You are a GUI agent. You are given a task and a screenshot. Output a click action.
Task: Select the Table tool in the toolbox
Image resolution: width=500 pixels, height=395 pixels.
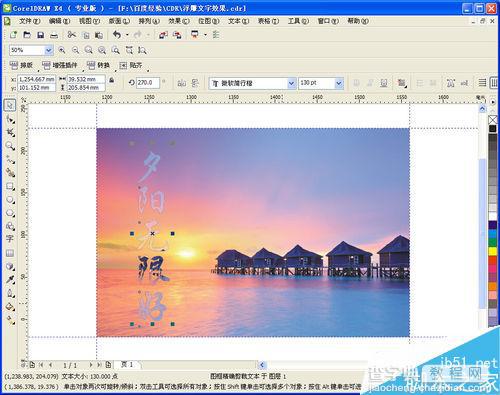tap(10, 253)
